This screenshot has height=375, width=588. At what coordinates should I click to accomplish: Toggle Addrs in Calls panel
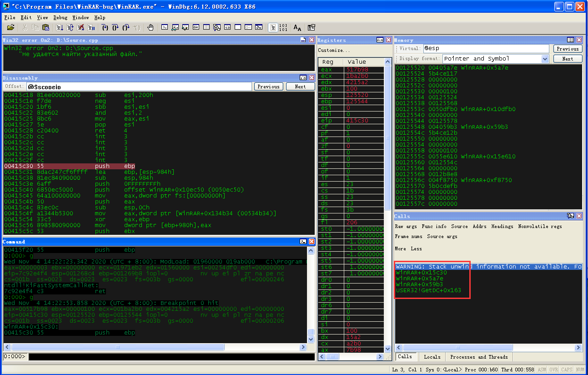click(x=479, y=226)
